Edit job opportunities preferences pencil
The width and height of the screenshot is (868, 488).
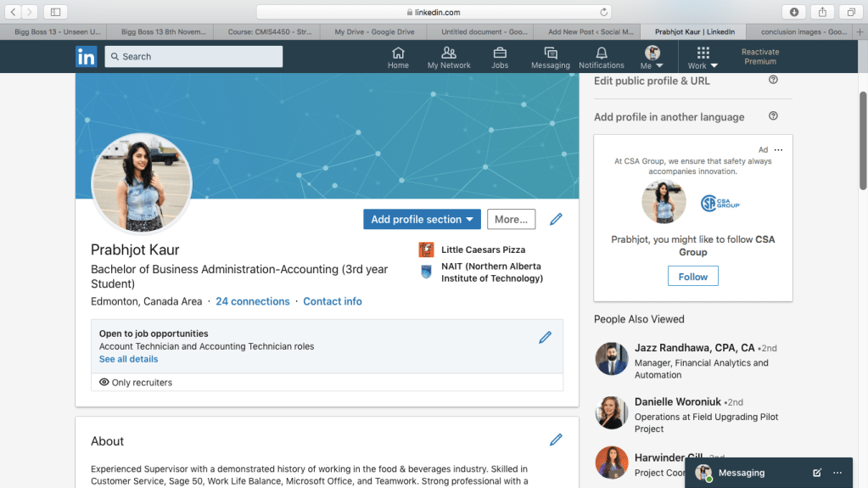point(545,338)
